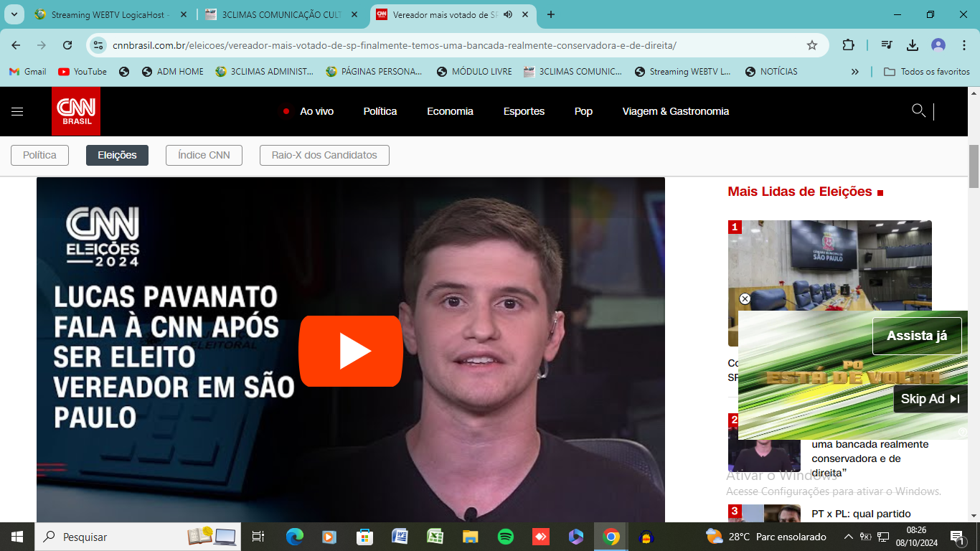The image size is (980, 551).
Task: Click the Skip Ad button
Action: click(x=930, y=399)
